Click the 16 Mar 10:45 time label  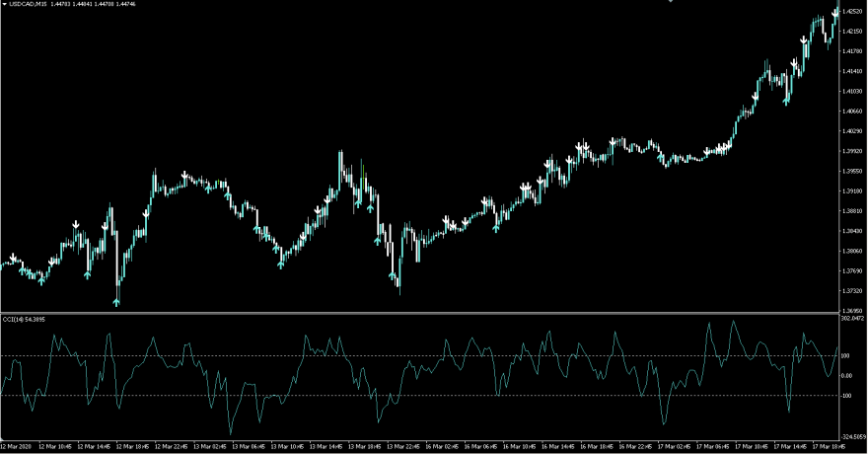point(519,446)
